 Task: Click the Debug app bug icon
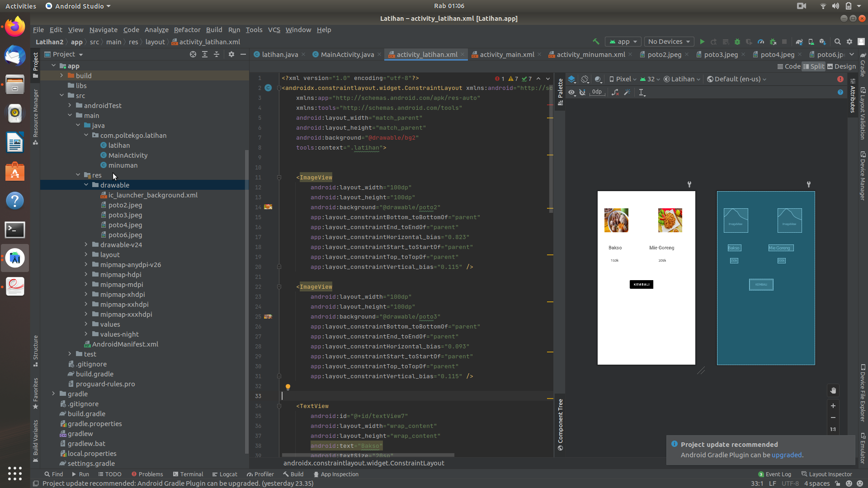(x=737, y=42)
